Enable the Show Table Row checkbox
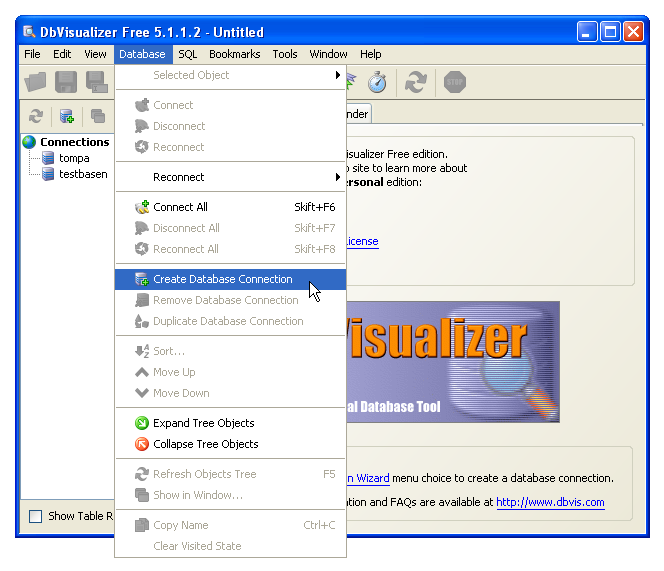This screenshot has height=571, width=664. point(35,516)
